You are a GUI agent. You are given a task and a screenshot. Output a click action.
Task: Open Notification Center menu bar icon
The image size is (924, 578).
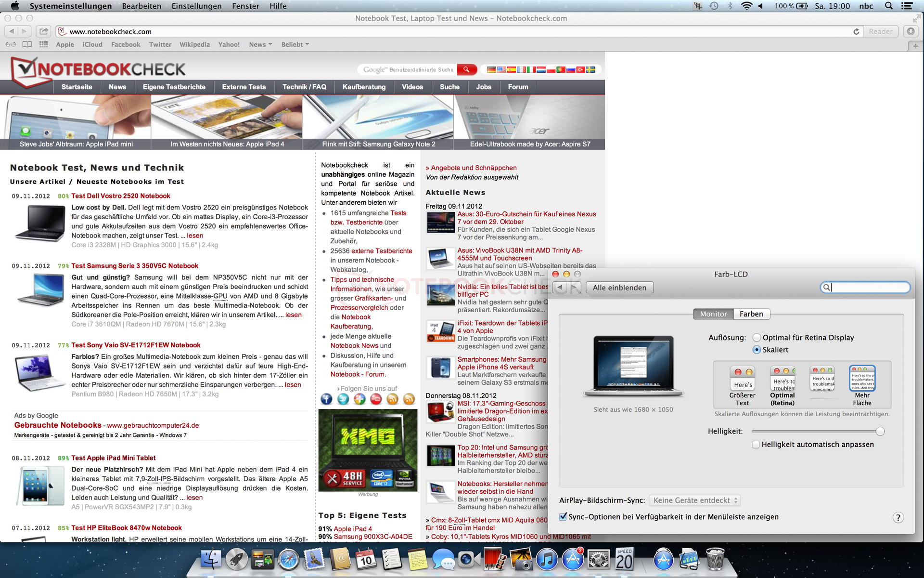[x=907, y=6]
